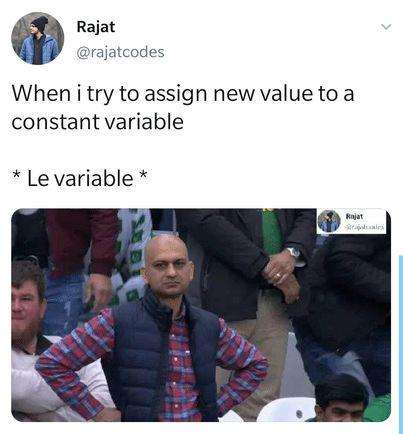The height and width of the screenshot is (434, 403).
Task: Tap the red-haired man at left of photo
Action: (28, 300)
